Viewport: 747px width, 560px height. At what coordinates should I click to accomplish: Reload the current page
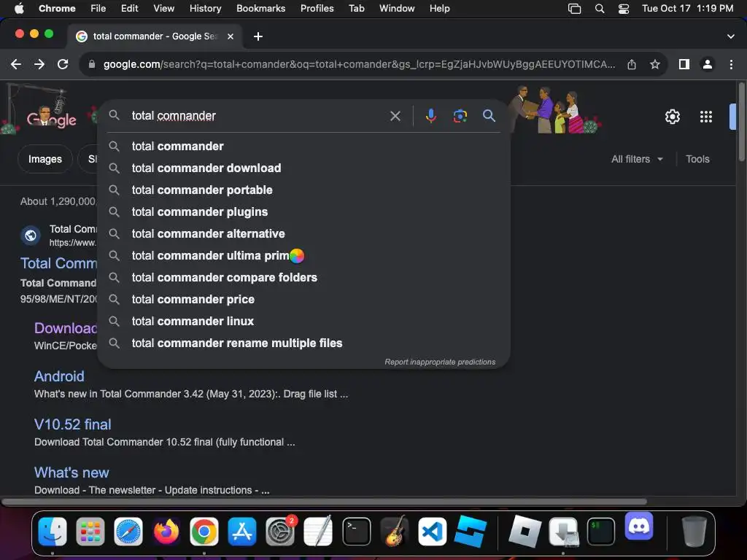tap(63, 64)
